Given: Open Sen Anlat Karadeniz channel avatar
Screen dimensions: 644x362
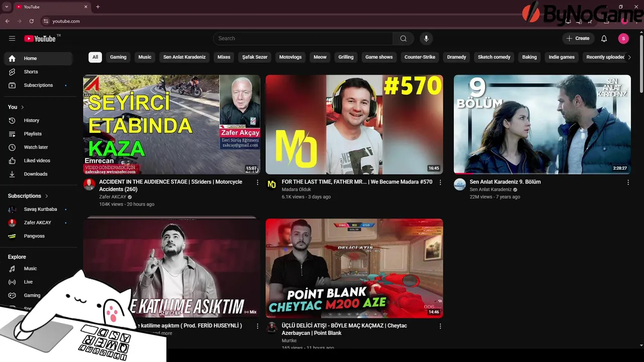Looking at the screenshot, I should pyautogui.click(x=460, y=184).
